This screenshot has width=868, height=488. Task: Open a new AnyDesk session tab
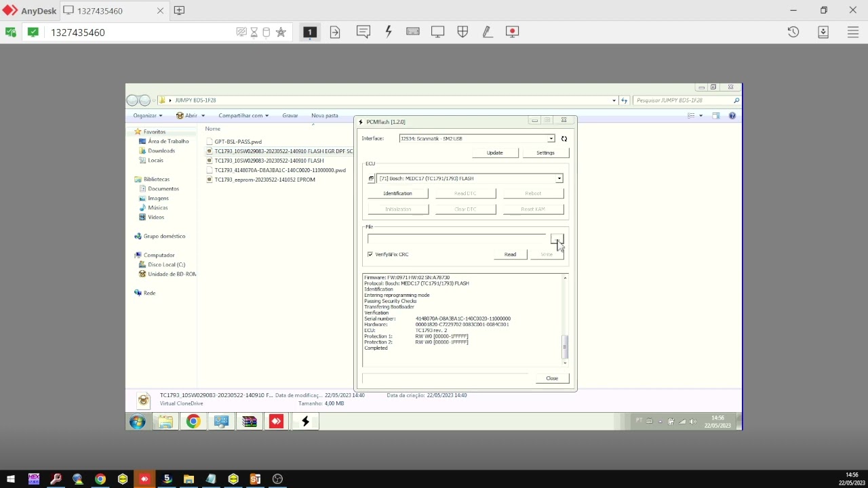[x=179, y=11]
